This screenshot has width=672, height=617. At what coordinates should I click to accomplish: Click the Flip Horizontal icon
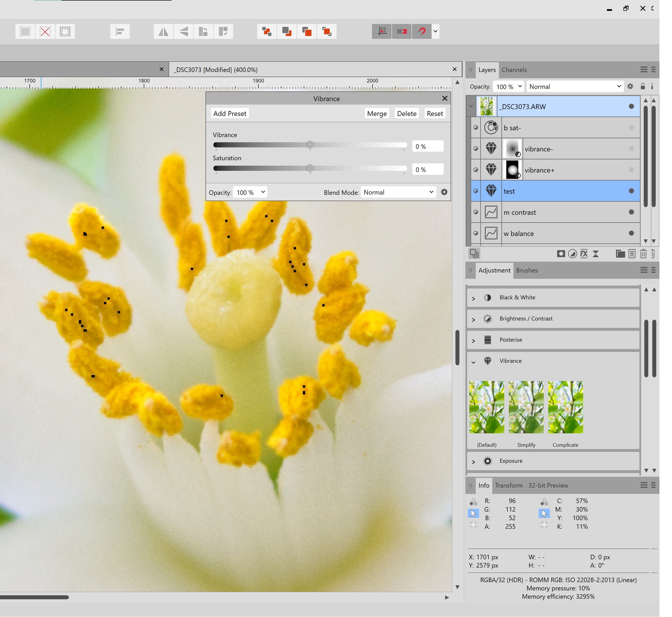pyautogui.click(x=163, y=32)
